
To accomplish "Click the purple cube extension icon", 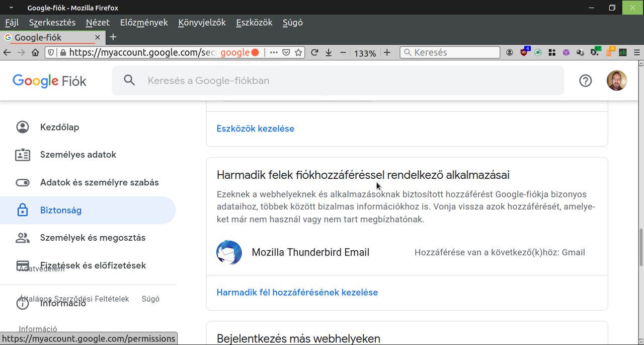I will pos(566,52).
